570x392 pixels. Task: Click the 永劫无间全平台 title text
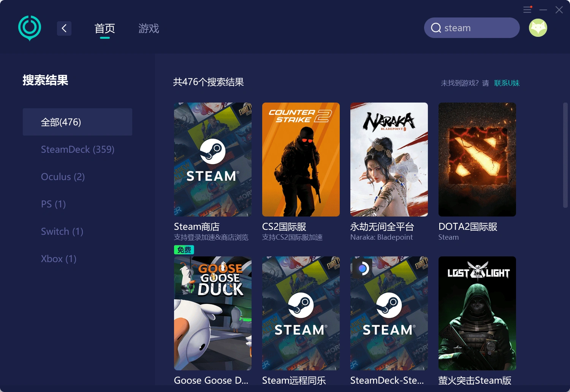[x=382, y=227]
